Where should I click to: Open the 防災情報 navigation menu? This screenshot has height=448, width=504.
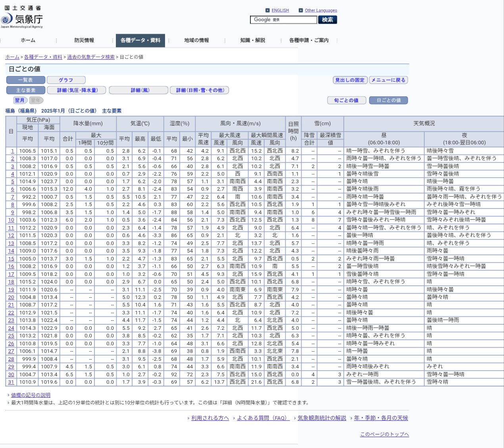pyautogui.click(x=84, y=40)
